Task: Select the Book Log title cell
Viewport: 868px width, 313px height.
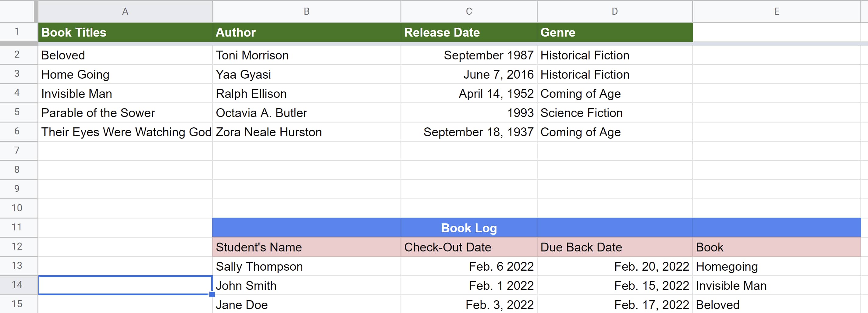Action: point(469,228)
